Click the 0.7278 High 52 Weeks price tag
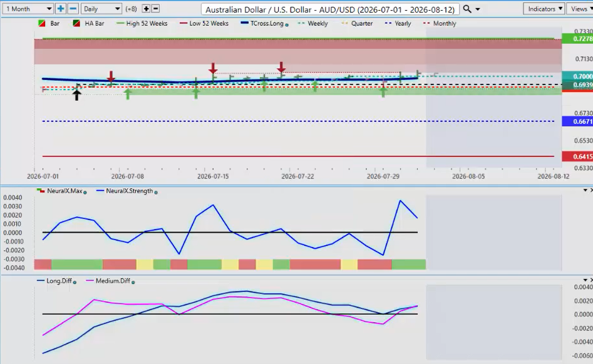 [577, 39]
